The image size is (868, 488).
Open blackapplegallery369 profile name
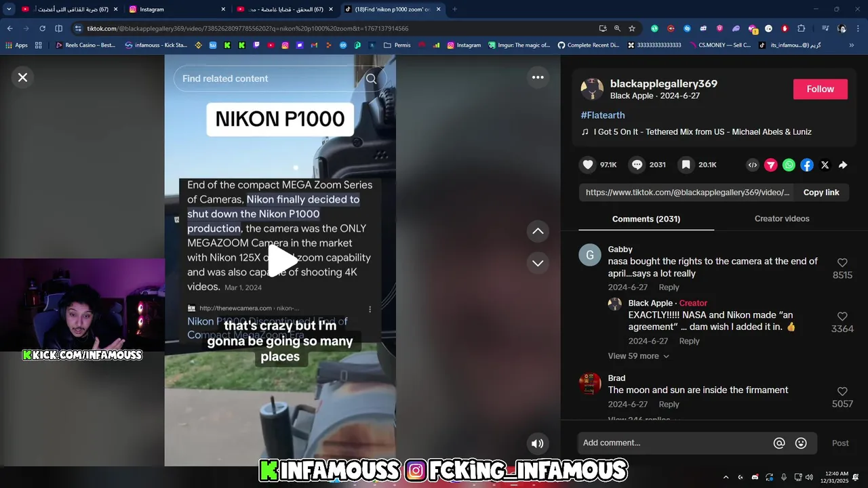pyautogui.click(x=664, y=83)
